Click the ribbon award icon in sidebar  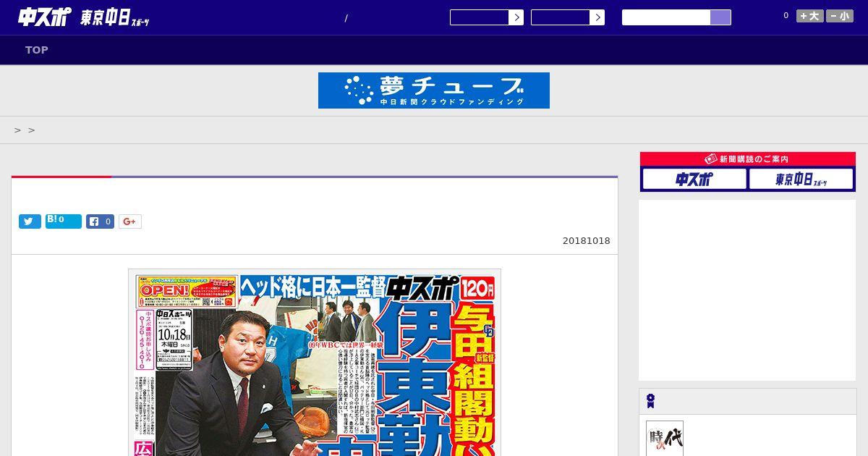(x=650, y=401)
